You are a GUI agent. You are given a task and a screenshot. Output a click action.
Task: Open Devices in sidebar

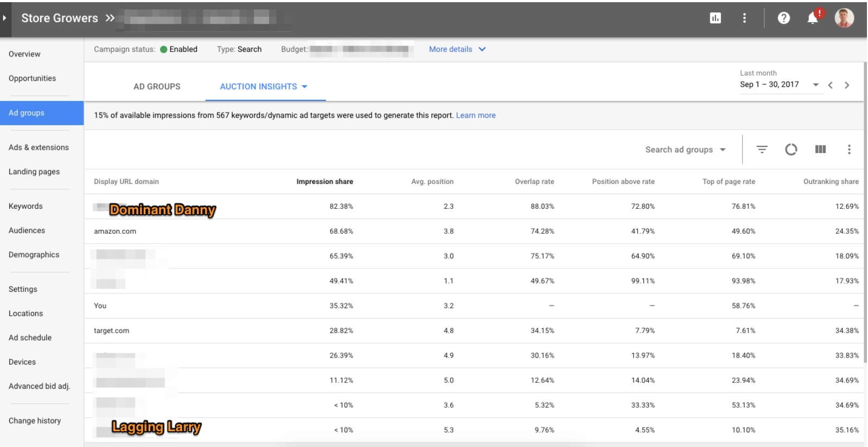tap(22, 362)
